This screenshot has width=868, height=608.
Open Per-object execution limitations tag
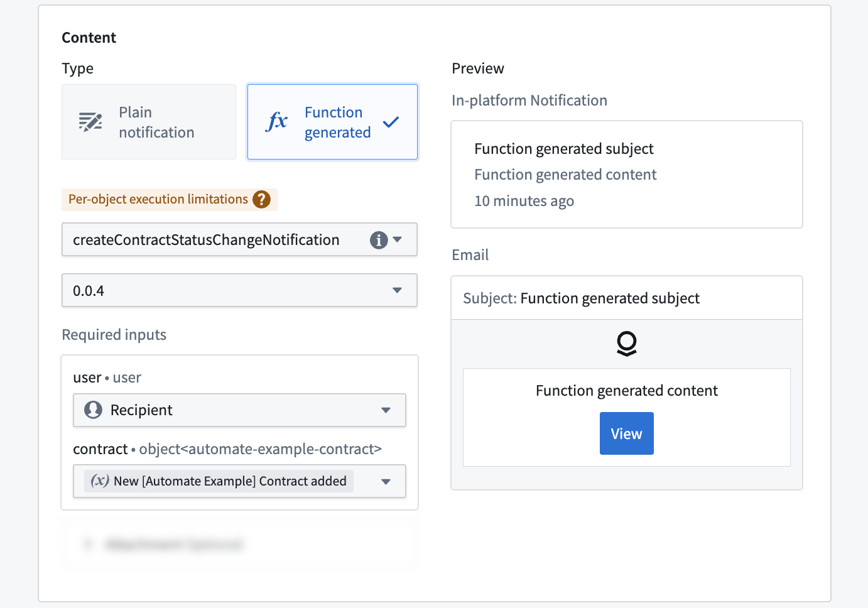pos(170,200)
